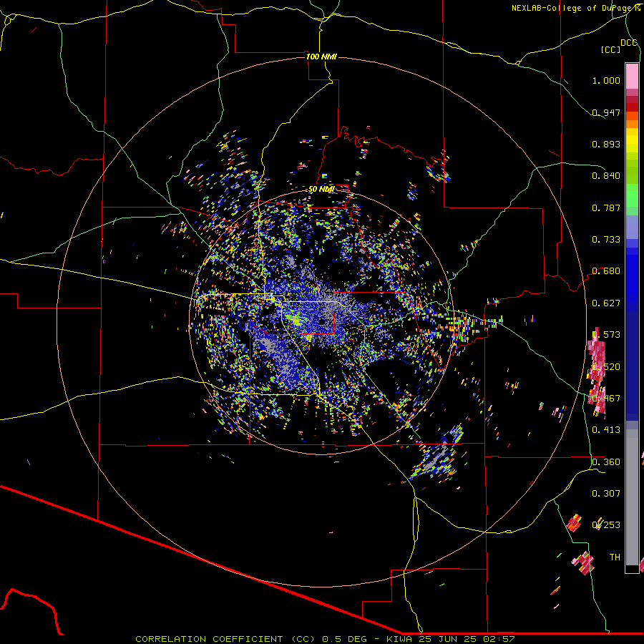The height and width of the screenshot is (644, 644).
Task: Pick the orange segment of the color bar
Action: (632, 124)
